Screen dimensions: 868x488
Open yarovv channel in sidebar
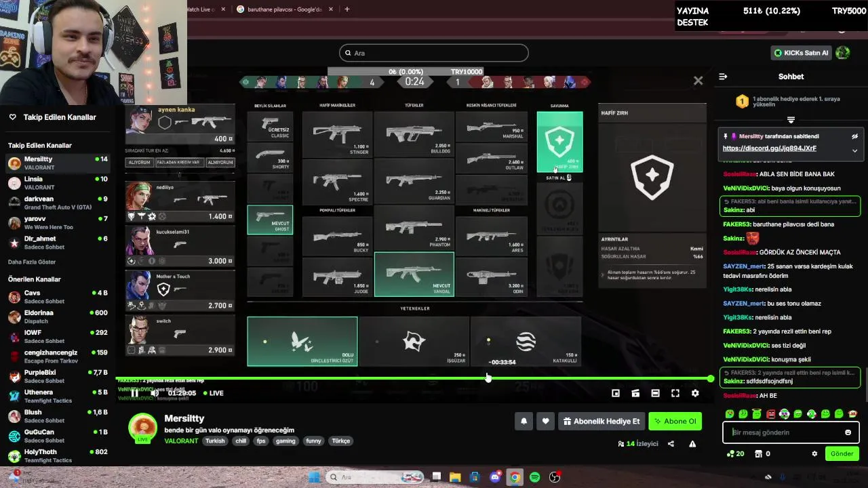58,223
